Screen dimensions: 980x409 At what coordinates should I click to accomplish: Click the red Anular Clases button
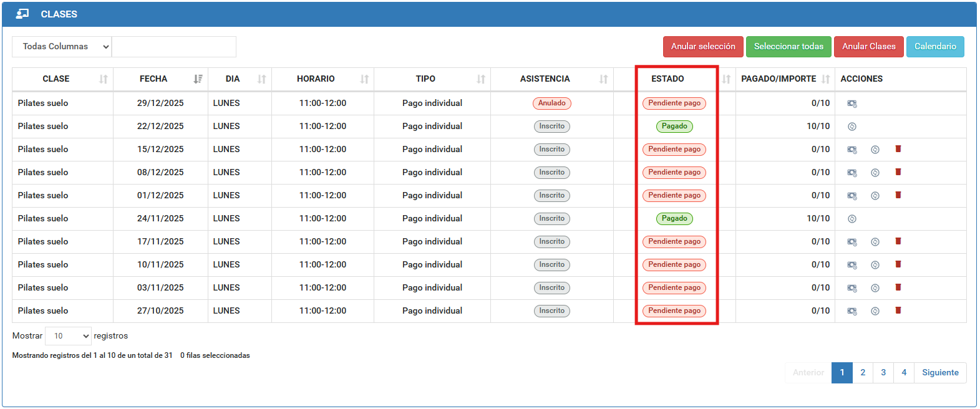point(868,47)
